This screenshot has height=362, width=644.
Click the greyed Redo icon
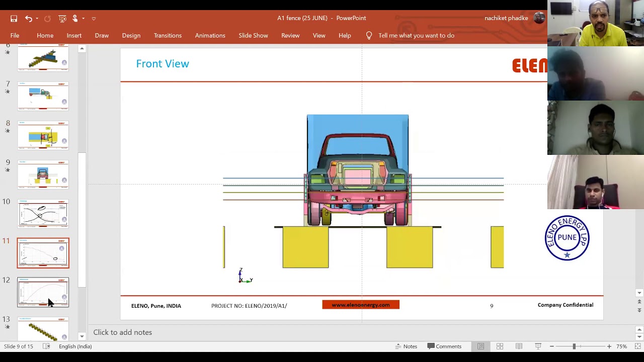(47, 19)
